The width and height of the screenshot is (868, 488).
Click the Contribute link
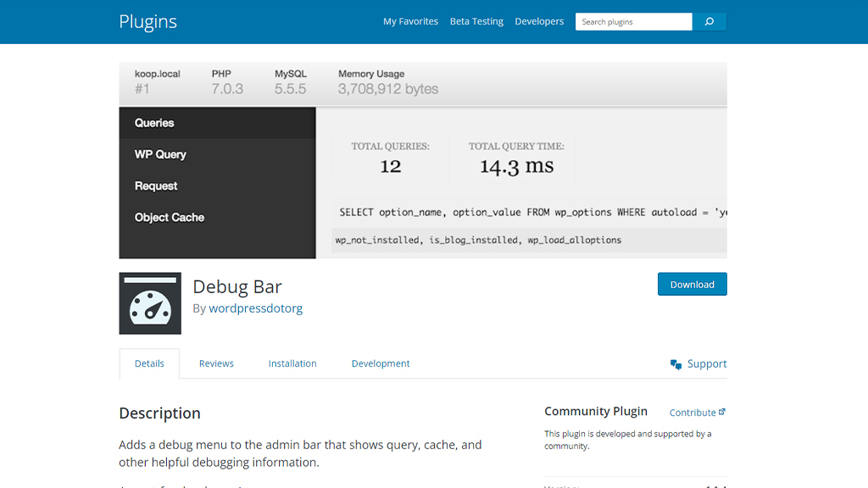(692, 412)
